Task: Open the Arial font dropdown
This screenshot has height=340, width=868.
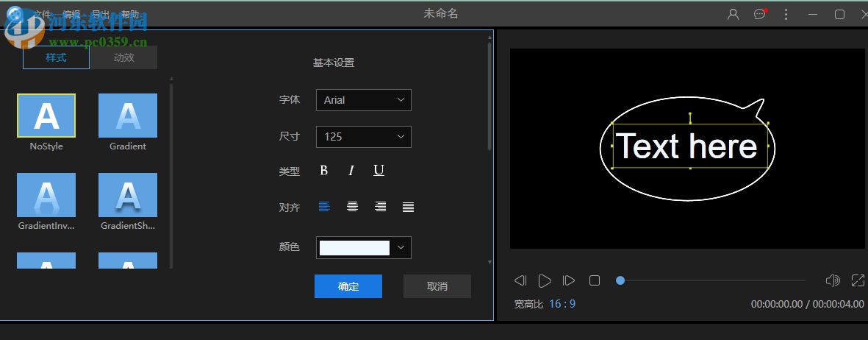Action: 364,100
